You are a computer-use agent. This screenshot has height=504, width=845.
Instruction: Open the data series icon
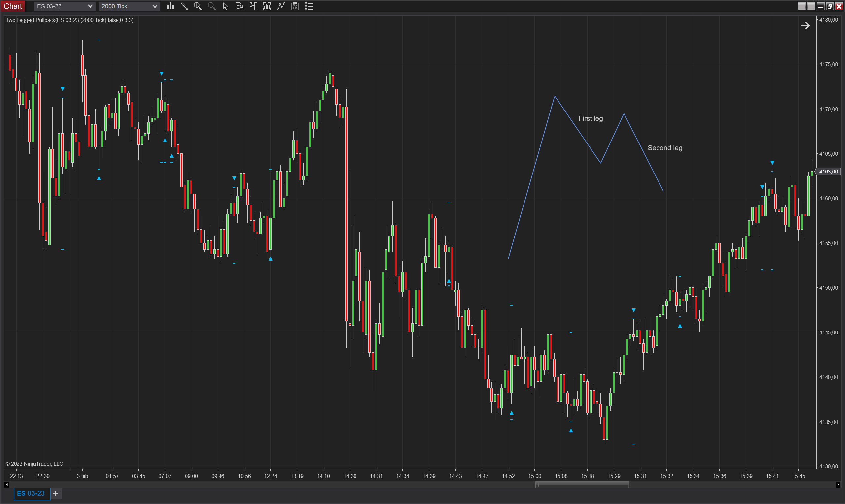point(267,6)
